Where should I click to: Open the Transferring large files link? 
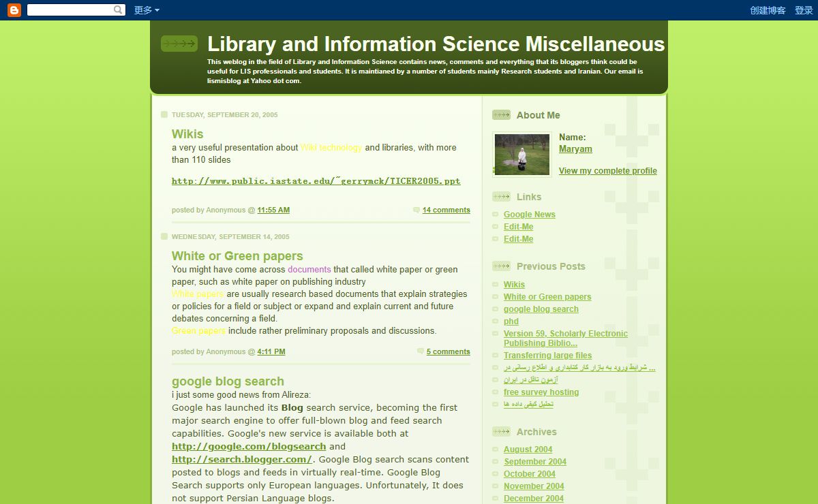(547, 356)
